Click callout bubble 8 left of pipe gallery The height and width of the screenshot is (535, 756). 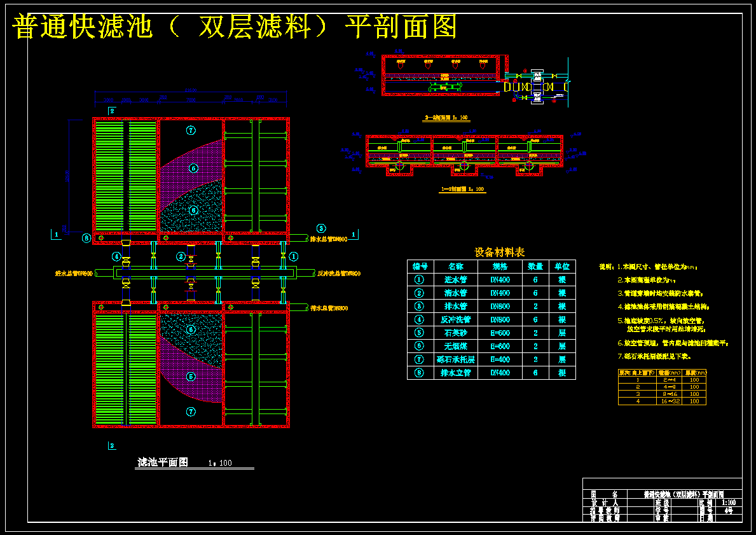pyautogui.click(x=86, y=238)
